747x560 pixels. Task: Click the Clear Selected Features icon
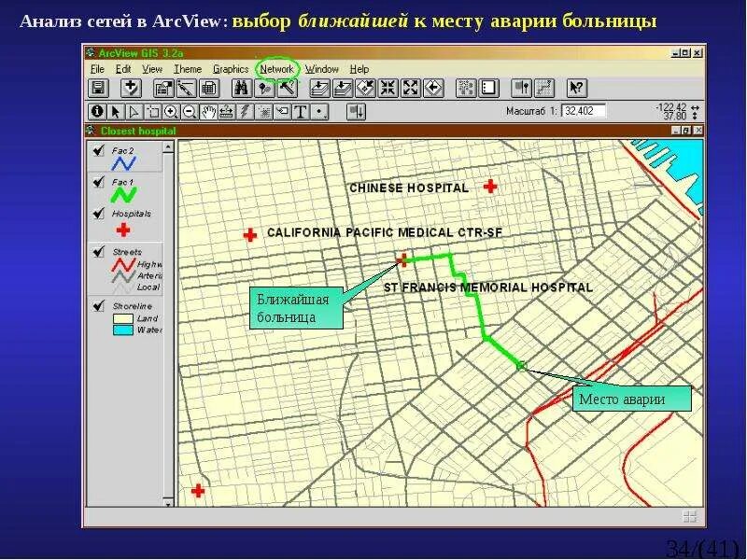click(488, 88)
